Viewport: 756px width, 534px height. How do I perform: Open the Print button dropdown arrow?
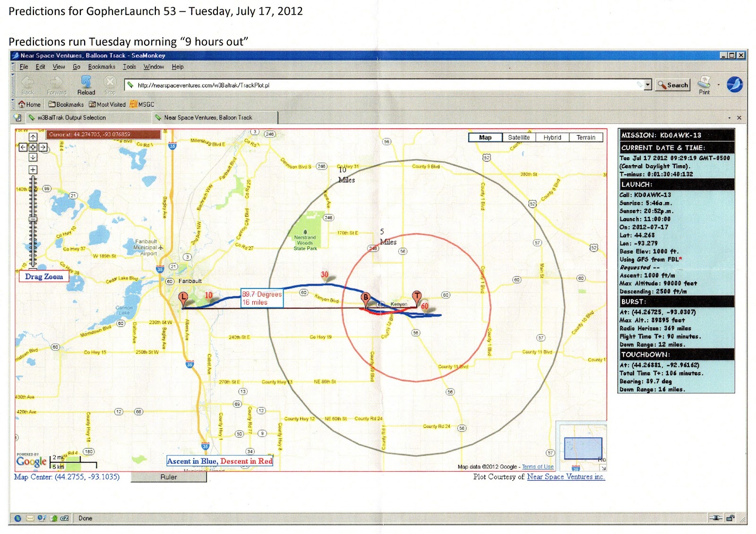pyautogui.click(x=719, y=85)
